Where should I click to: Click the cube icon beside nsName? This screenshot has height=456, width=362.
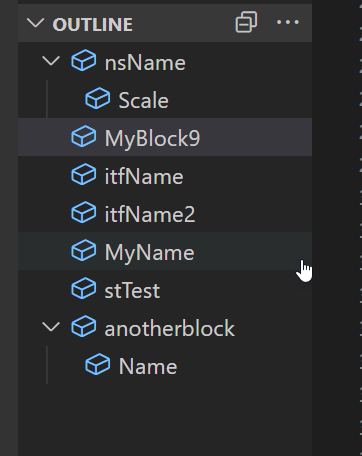pos(84,61)
